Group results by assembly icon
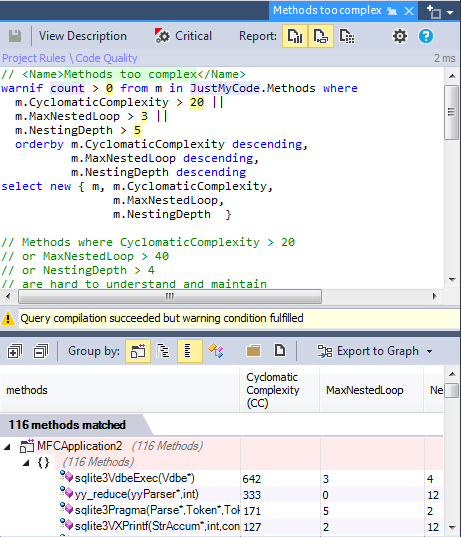 coord(138,351)
